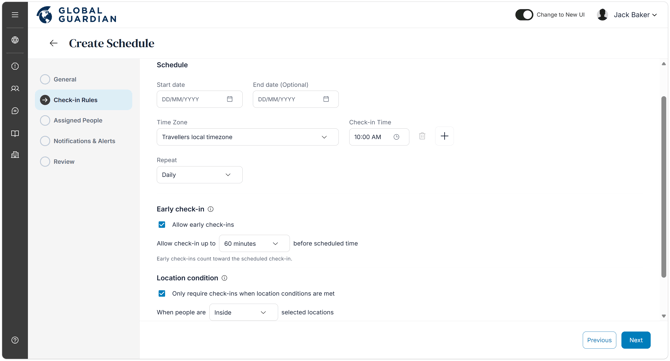The image size is (670, 361).
Task: Add another check-in time with plus button
Action: pyautogui.click(x=444, y=136)
